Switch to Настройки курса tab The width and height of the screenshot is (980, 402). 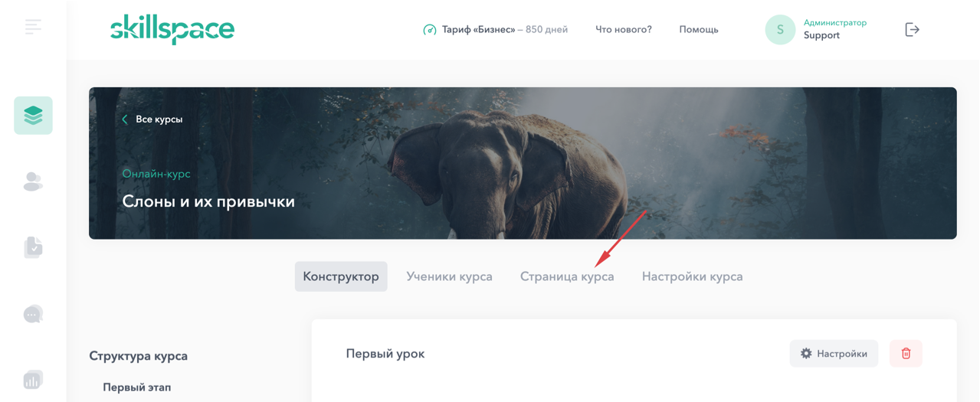[x=693, y=276]
